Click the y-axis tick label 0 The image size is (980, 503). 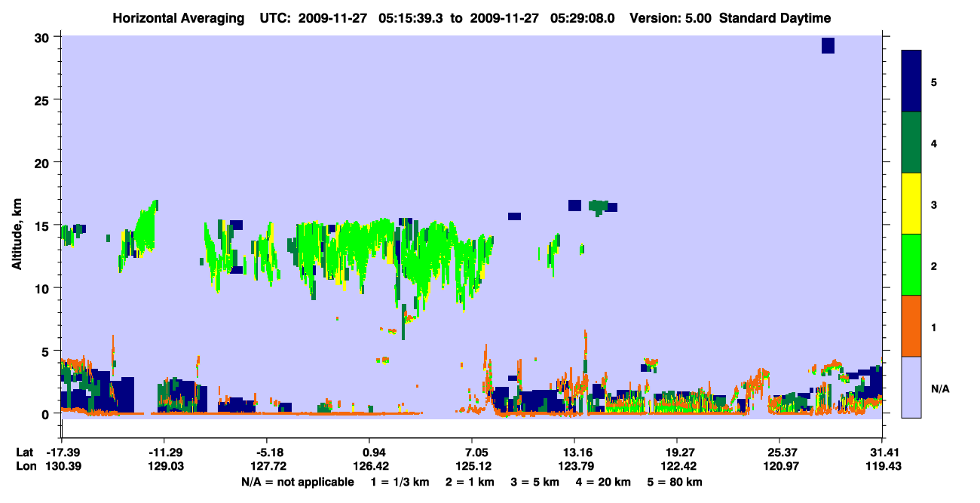[47, 413]
